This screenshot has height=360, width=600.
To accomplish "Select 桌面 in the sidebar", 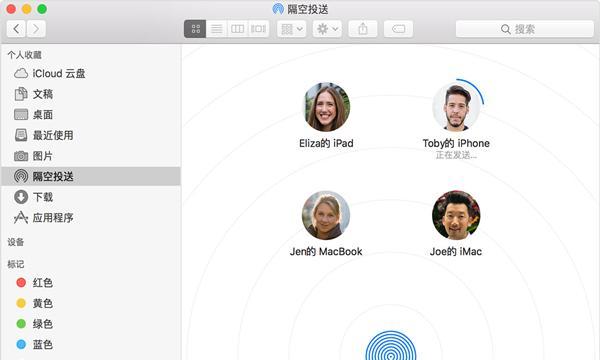I will (x=91, y=115).
